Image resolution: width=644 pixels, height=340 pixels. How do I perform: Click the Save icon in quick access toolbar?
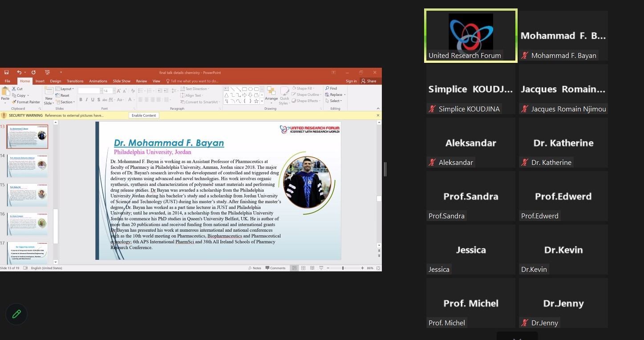click(x=7, y=72)
